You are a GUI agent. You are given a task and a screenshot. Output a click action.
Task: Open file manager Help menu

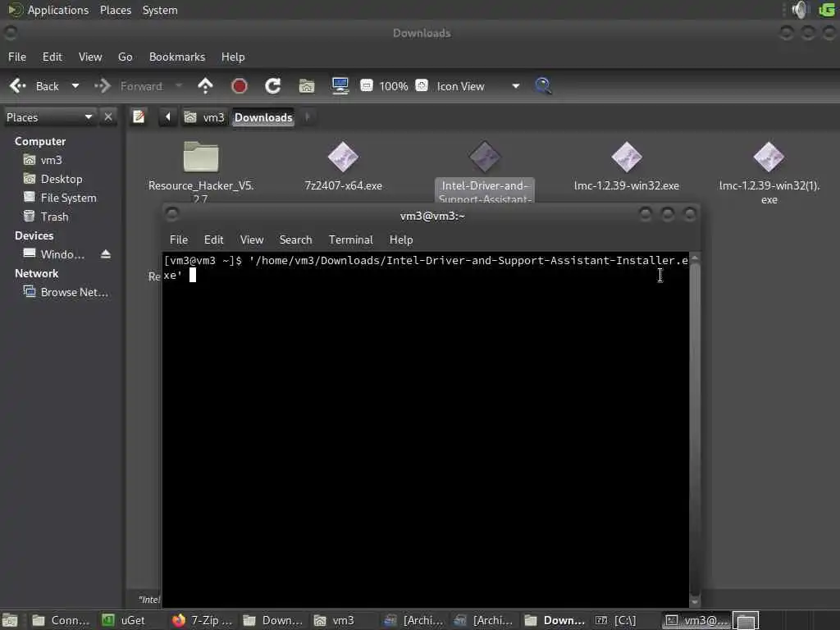[232, 57]
